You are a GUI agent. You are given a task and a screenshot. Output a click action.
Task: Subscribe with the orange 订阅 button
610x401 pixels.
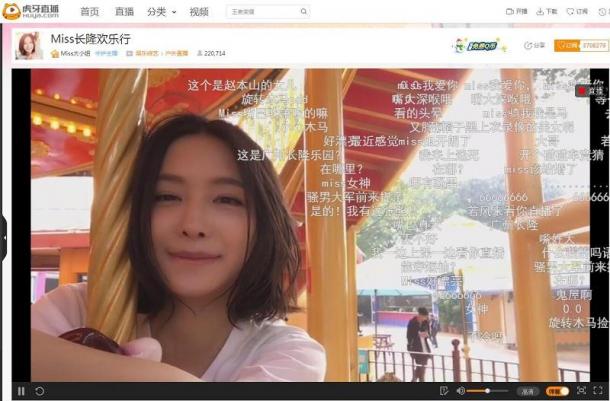point(567,46)
